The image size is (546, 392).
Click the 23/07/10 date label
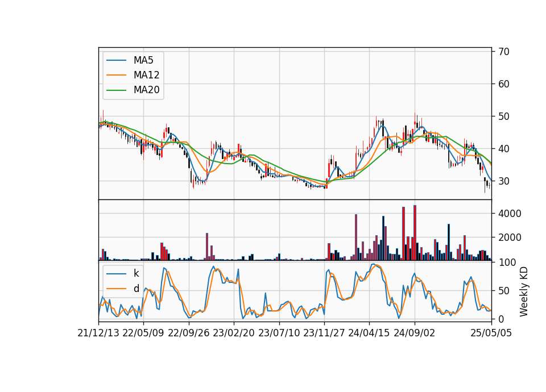pyautogui.click(x=279, y=333)
